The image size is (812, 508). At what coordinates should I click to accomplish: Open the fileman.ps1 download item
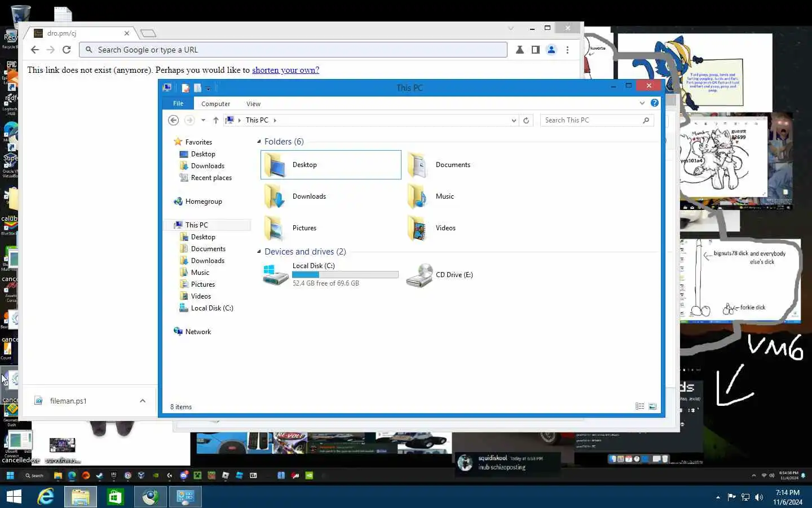68,401
